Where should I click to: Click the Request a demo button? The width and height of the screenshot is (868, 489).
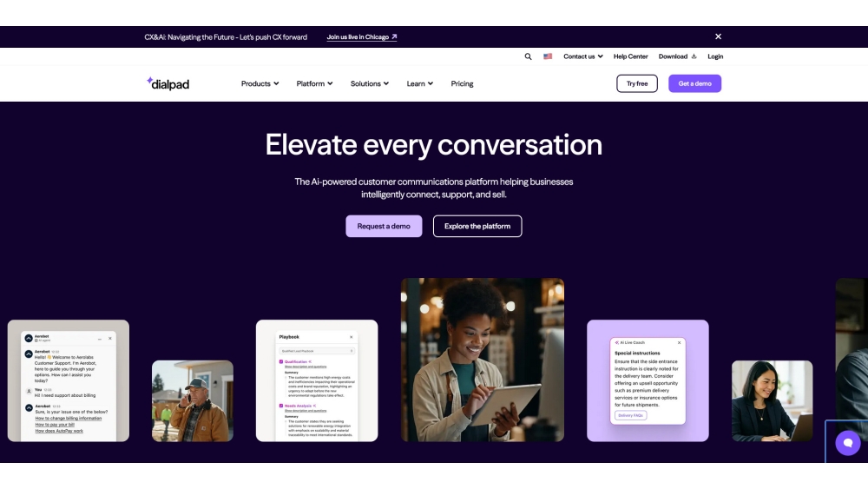coord(384,226)
